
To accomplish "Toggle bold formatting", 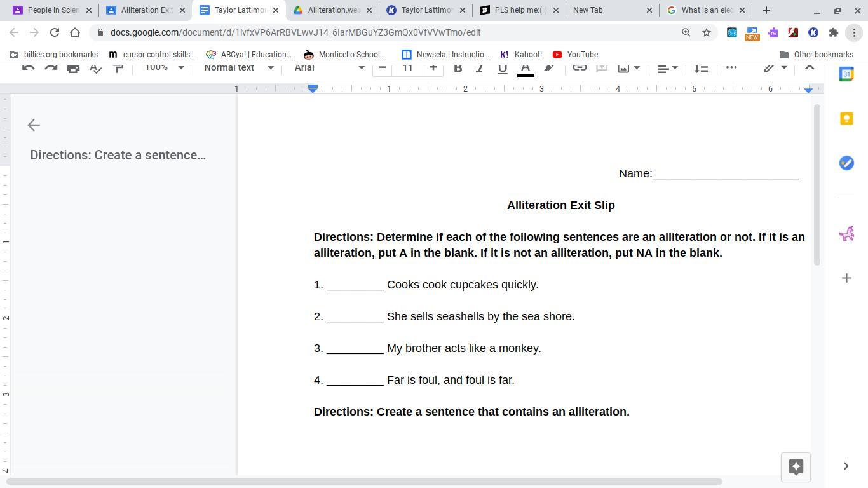I will pos(458,67).
